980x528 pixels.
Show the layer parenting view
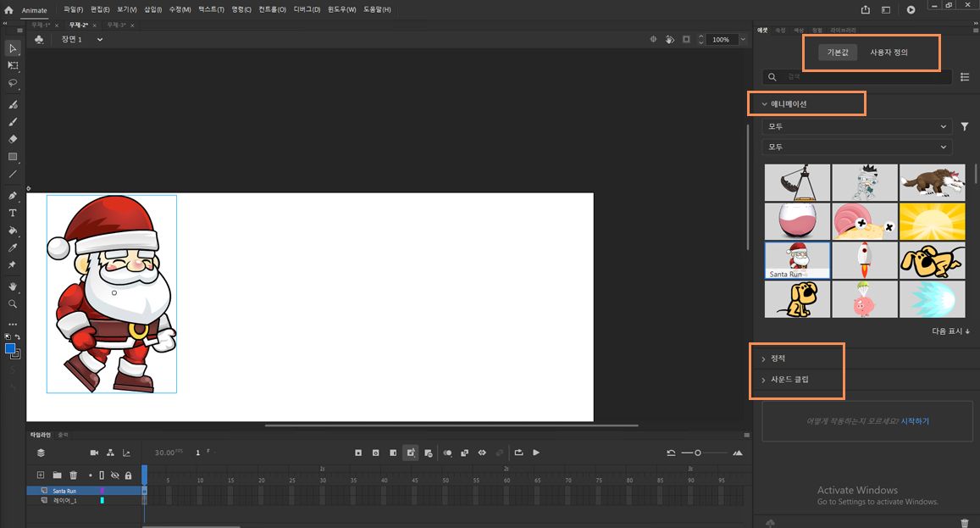pyautogui.click(x=111, y=453)
